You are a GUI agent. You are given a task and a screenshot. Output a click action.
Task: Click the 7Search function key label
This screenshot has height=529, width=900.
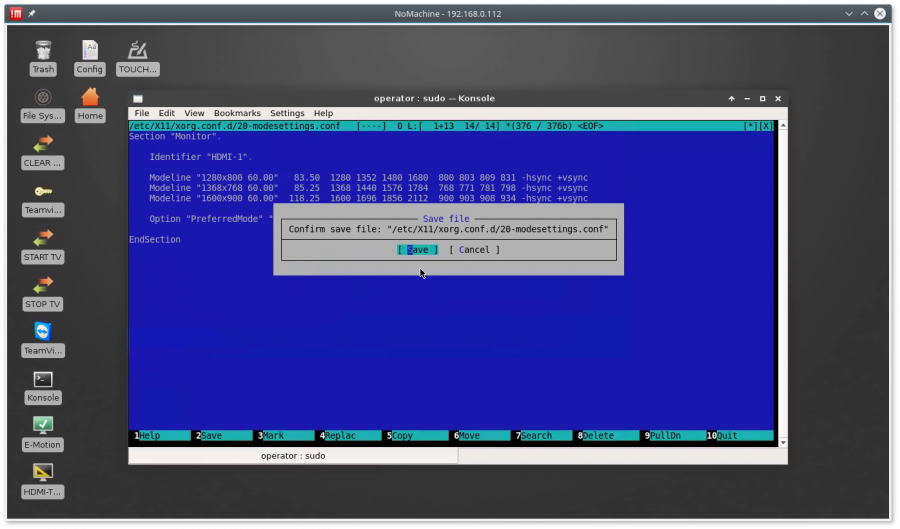click(x=533, y=436)
